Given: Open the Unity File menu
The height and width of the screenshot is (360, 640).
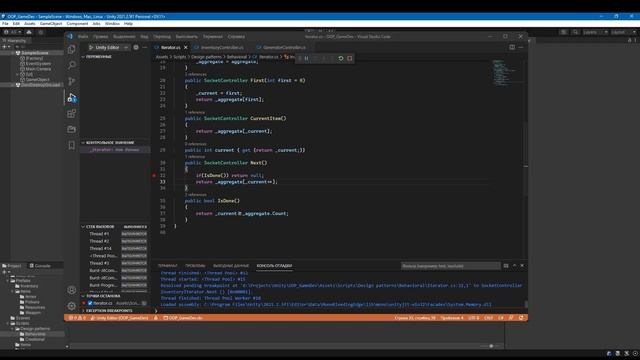Looking at the screenshot, I should click(x=5, y=24).
